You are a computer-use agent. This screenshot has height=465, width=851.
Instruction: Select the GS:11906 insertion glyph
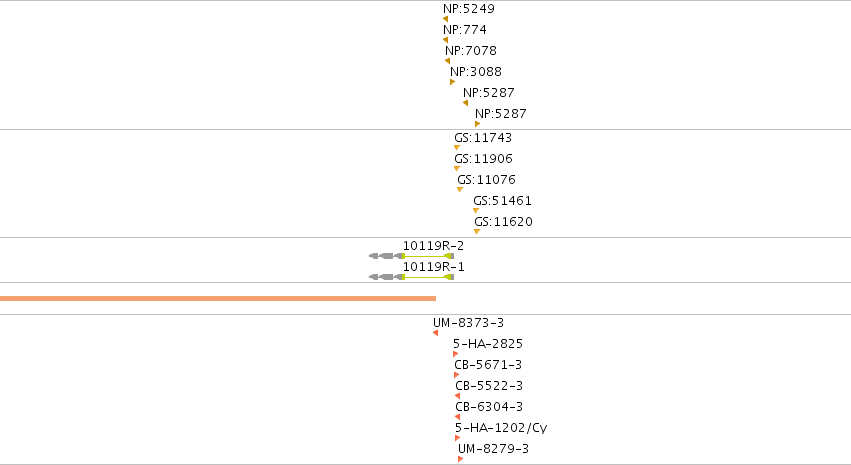click(457, 168)
